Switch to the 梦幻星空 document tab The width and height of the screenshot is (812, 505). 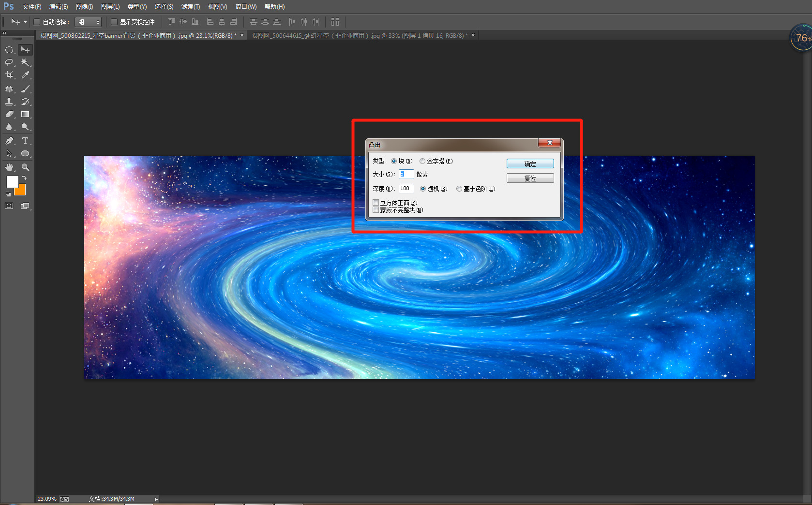pyautogui.click(x=359, y=35)
